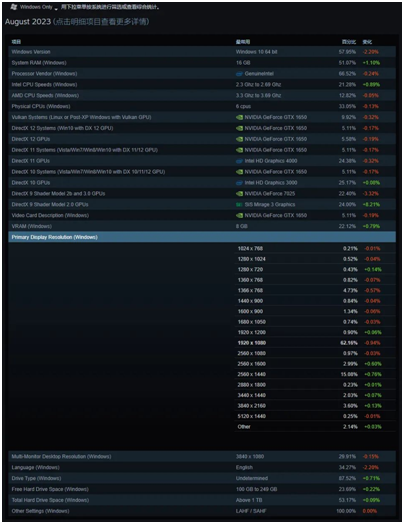This screenshot has height=524, width=404.
Task: Open Drive Type (Windows) details
Action: coord(202,478)
